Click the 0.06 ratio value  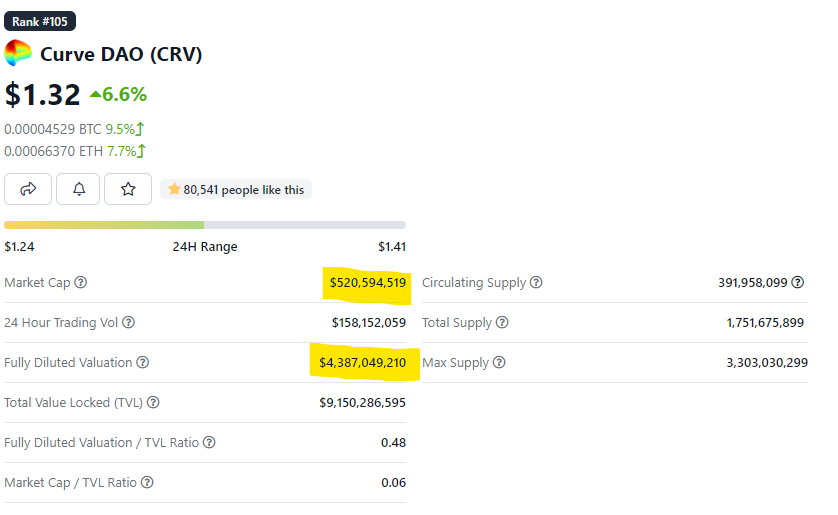393,483
